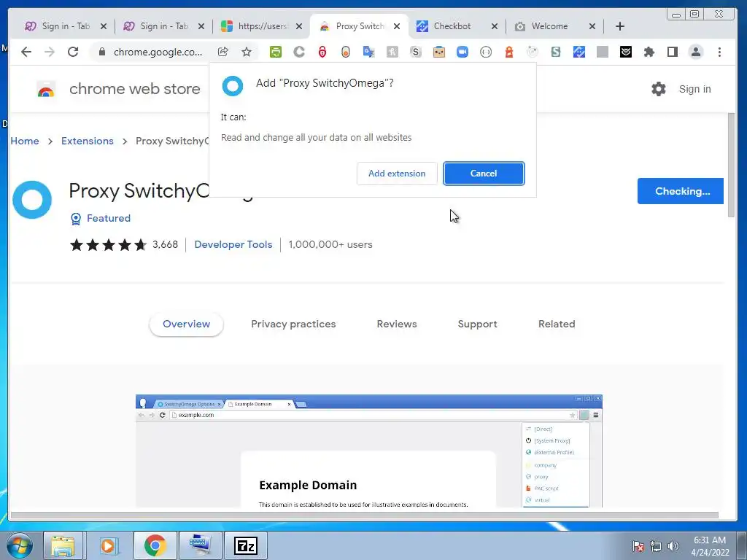This screenshot has height=560, width=747.
Task: Toggle the browser side panel icon
Action: pyautogui.click(x=672, y=52)
